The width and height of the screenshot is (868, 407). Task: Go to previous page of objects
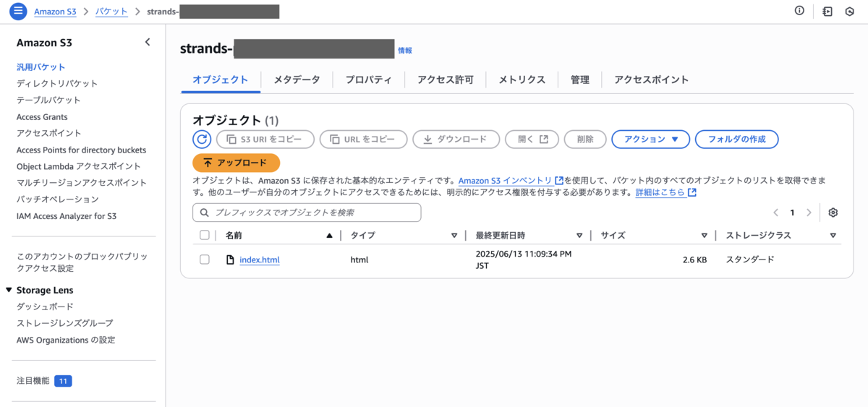(775, 213)
